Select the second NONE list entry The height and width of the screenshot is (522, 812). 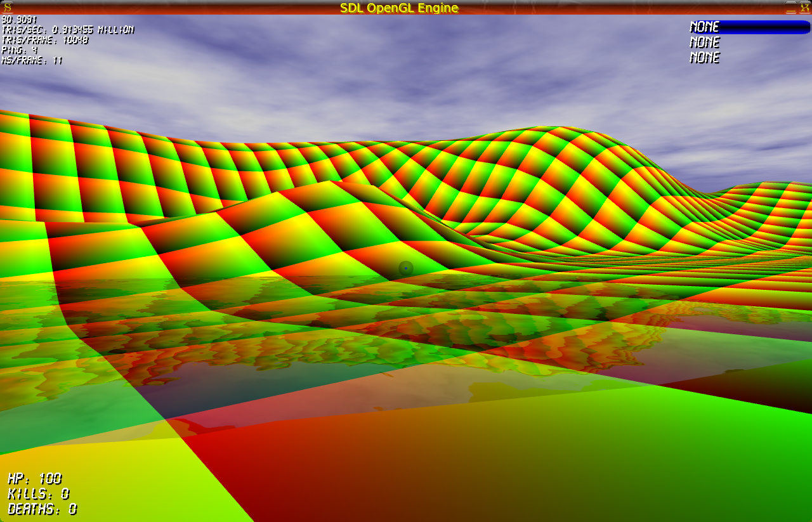click(704, 42)
